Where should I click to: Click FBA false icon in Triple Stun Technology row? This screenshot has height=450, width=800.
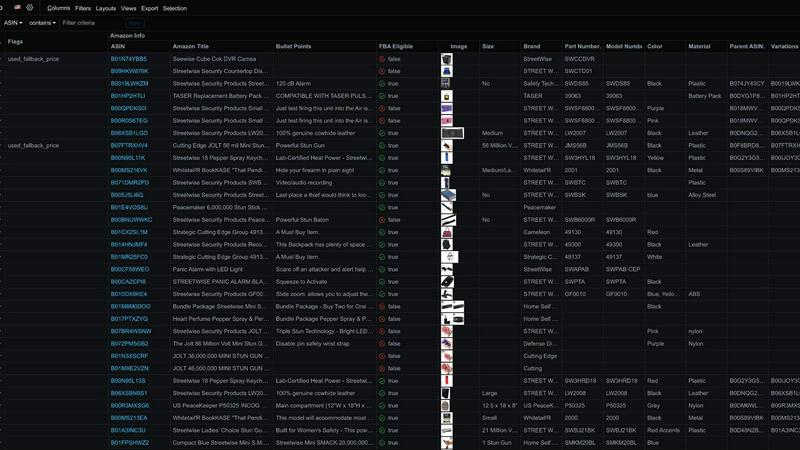(x=382, y=331)
